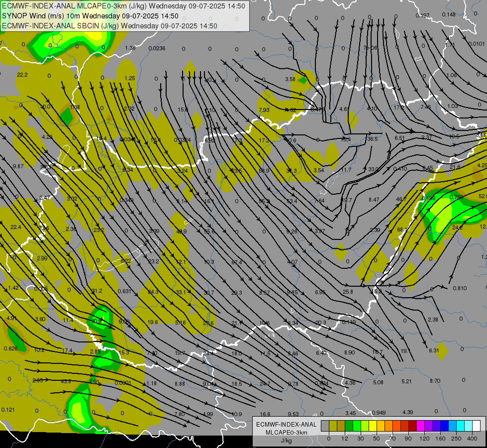Pick the pure blue legend swatch
487x448 pixels.
pos(444,426)
